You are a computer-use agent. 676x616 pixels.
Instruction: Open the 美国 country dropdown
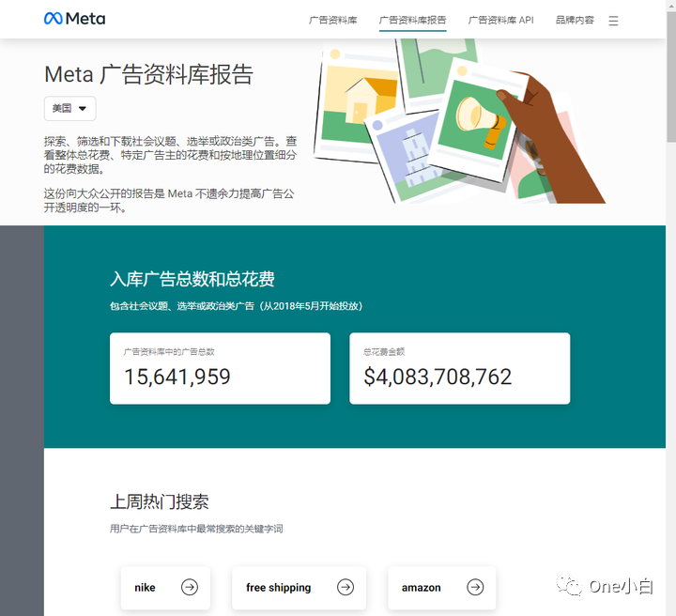(x=69, y=108)
